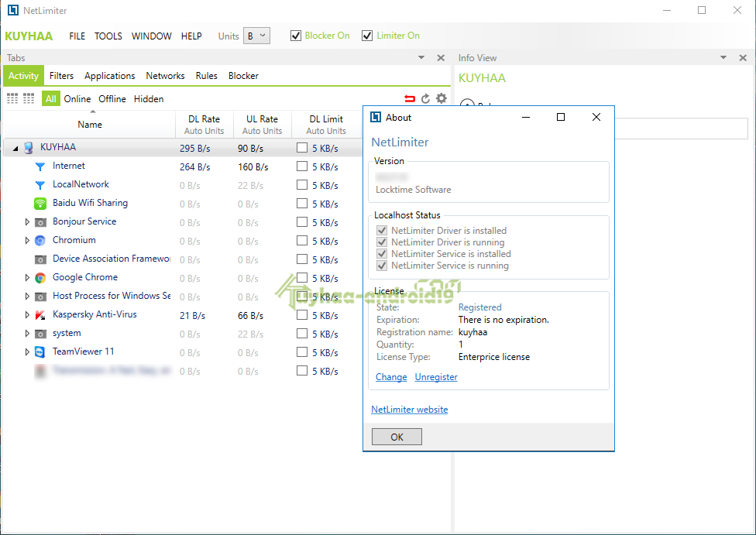Switch to the Blocker tab
The width and height of the screenshot is (756, 535).
243,76
